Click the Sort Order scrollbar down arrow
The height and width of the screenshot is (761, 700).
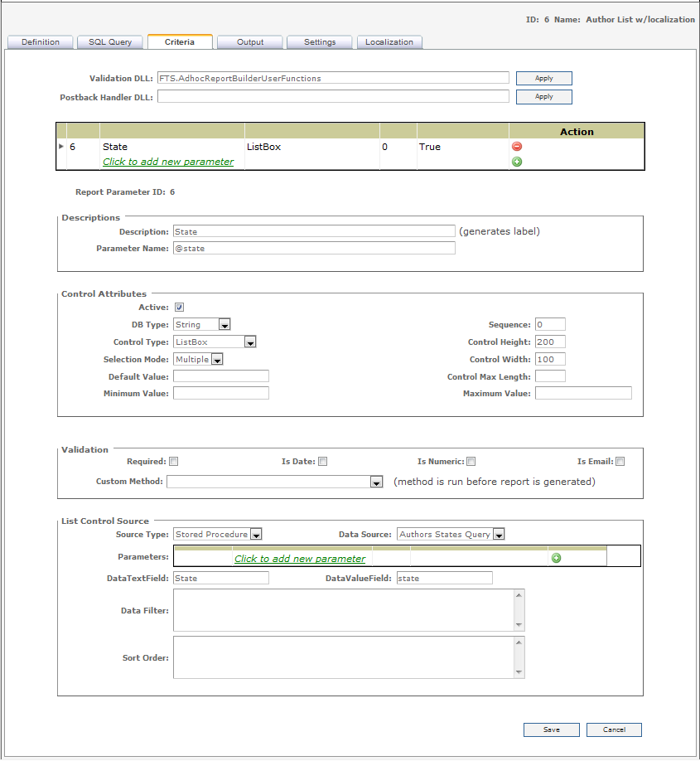coord(519,672)
